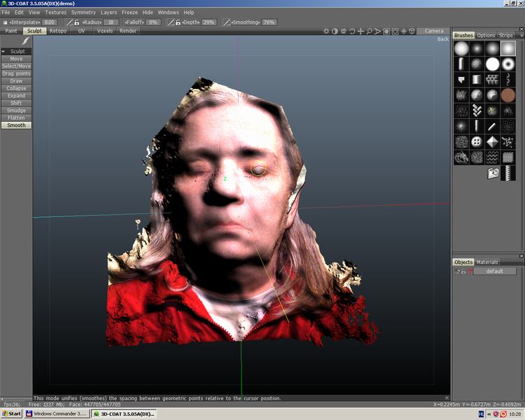Open the Camera dropdown

pyautogui.click(x=434, y=31)
